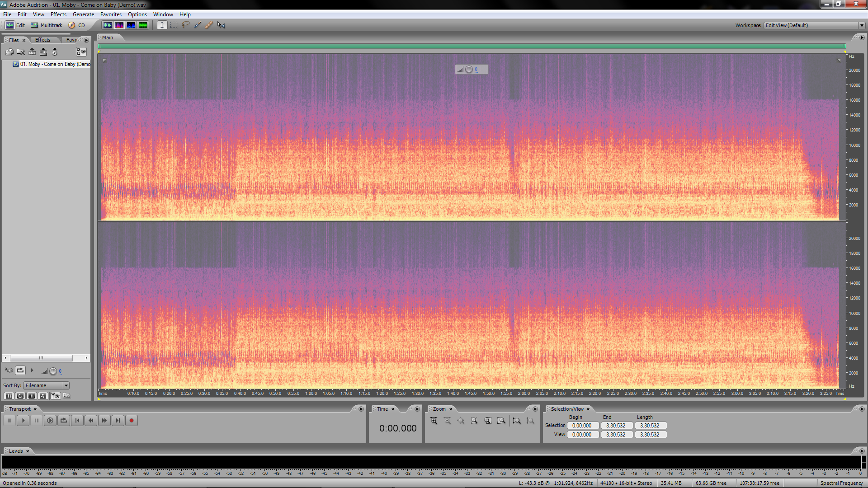Toggle Show Audio Files filter button
The width and height of the screenshot is (868, 488).
9,396
